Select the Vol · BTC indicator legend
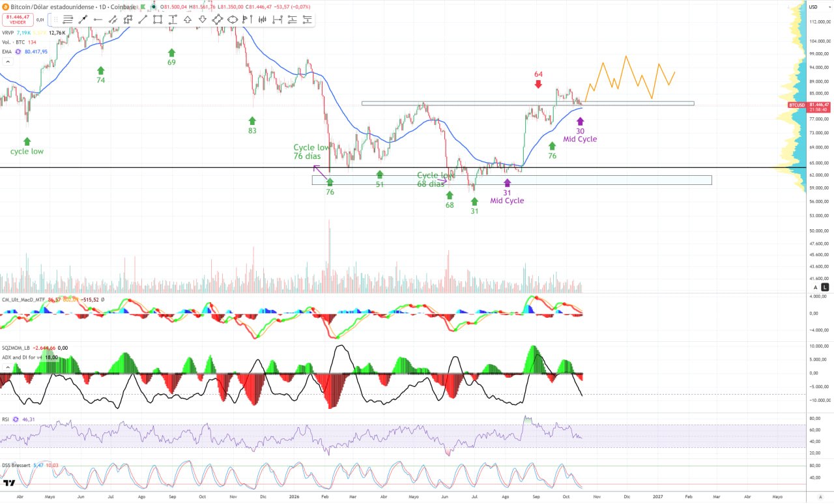Viewport: 834px width, 504px height. pos(14,42)
